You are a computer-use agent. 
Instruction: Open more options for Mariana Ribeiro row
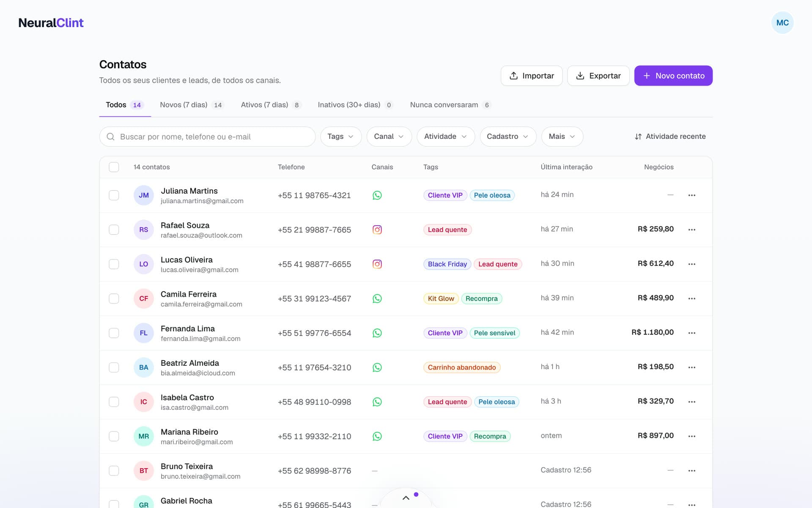point(691,436)
